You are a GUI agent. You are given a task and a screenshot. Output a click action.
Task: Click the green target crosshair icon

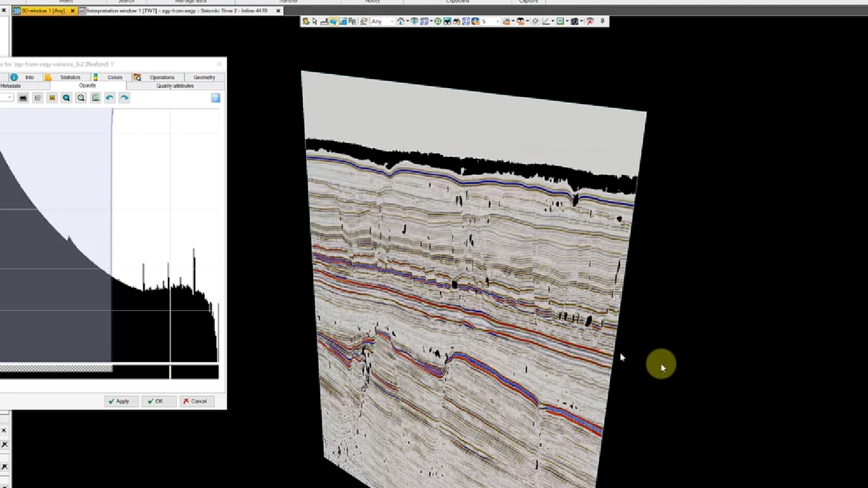pyautogui.click(x=438, y=22)
